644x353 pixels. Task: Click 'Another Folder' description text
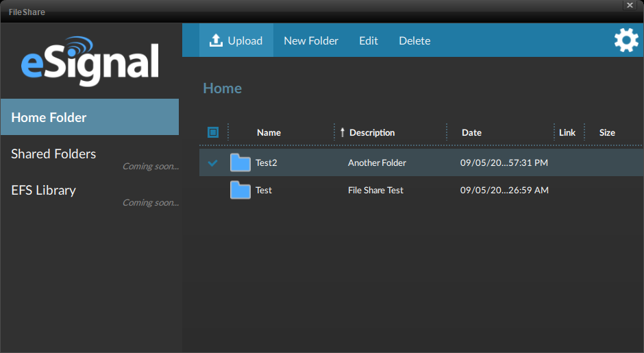tap(377, 162)
